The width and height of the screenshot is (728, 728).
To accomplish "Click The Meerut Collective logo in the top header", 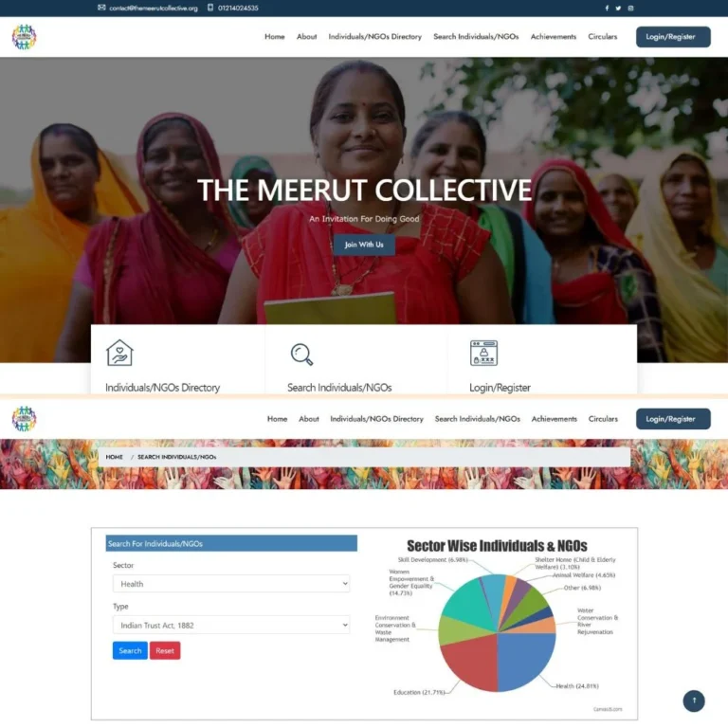I will [x=24, y=37].
